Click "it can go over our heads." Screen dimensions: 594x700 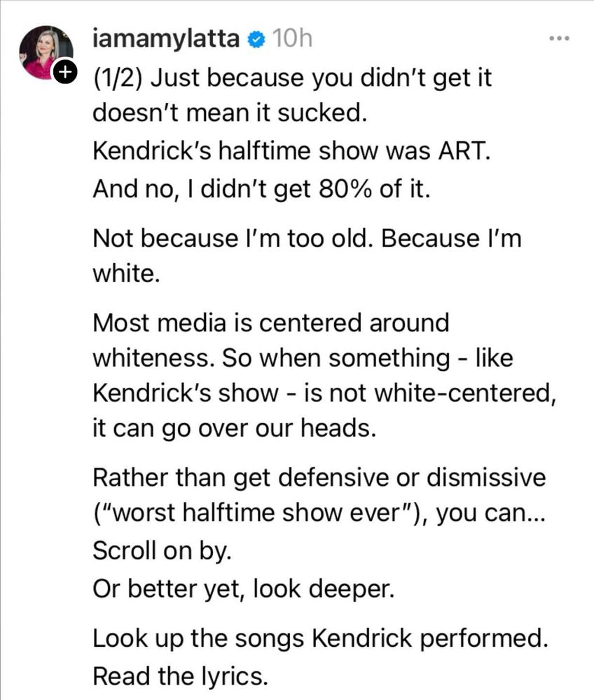coord(235,428)
